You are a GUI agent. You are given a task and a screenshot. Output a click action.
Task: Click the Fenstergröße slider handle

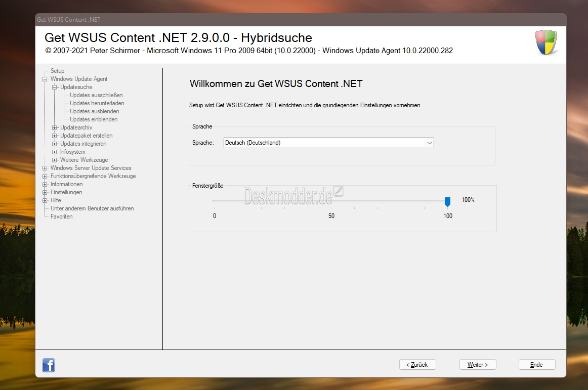[447, 202]
